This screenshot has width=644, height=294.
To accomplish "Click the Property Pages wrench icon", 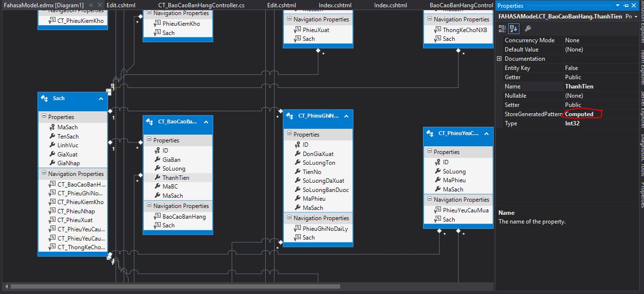I will pos(528,29).
